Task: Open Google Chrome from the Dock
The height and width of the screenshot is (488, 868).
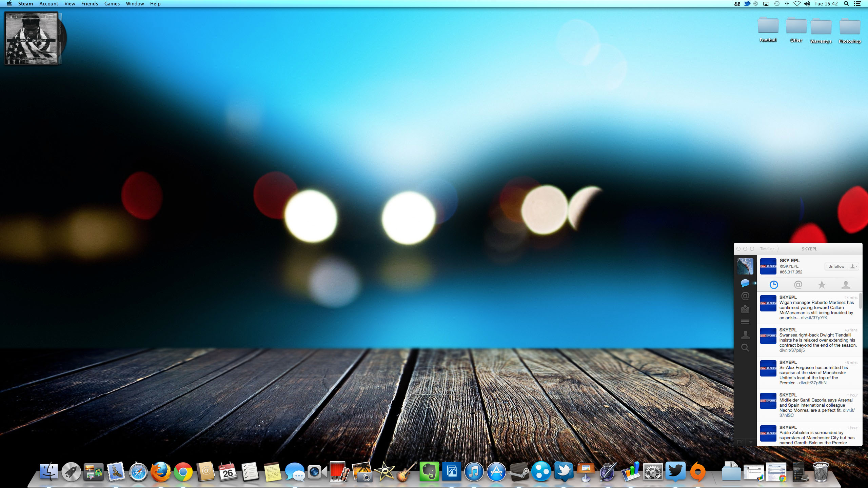Action: click(x=183, y=472)
